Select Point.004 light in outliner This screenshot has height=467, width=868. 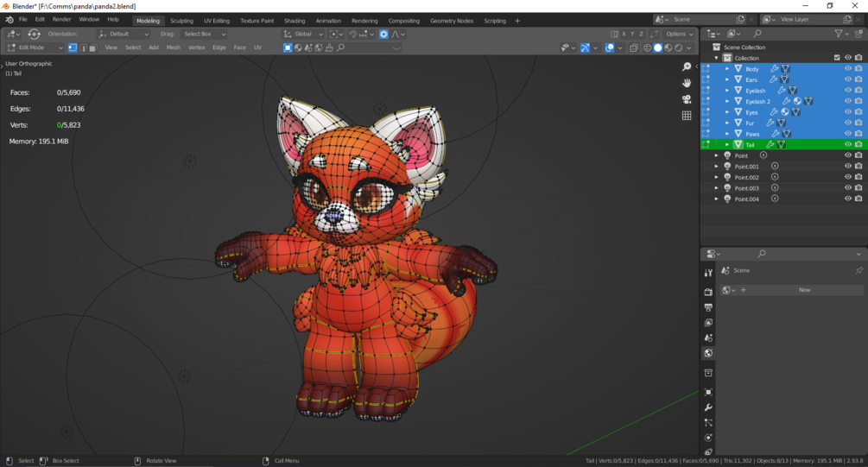747,199
